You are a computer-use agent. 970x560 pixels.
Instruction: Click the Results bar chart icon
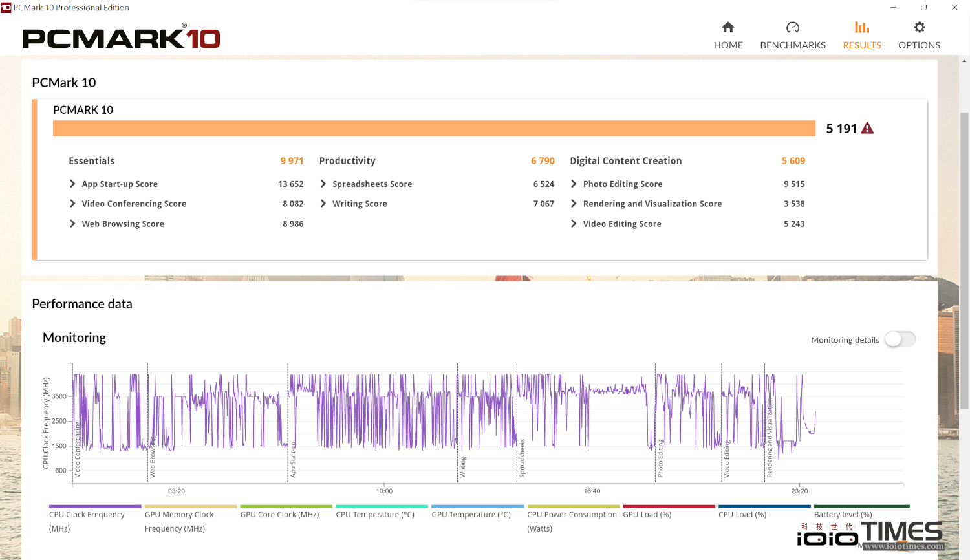click(862, 27)
